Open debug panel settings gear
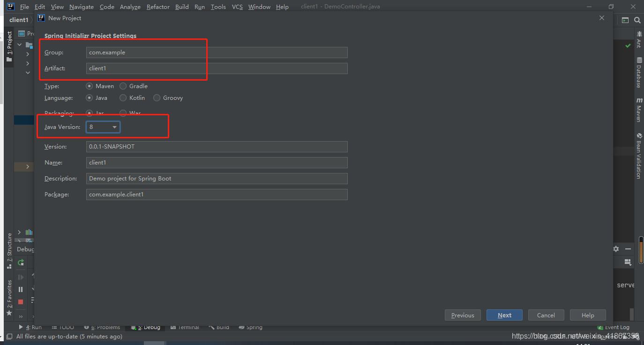 (616, 249)
